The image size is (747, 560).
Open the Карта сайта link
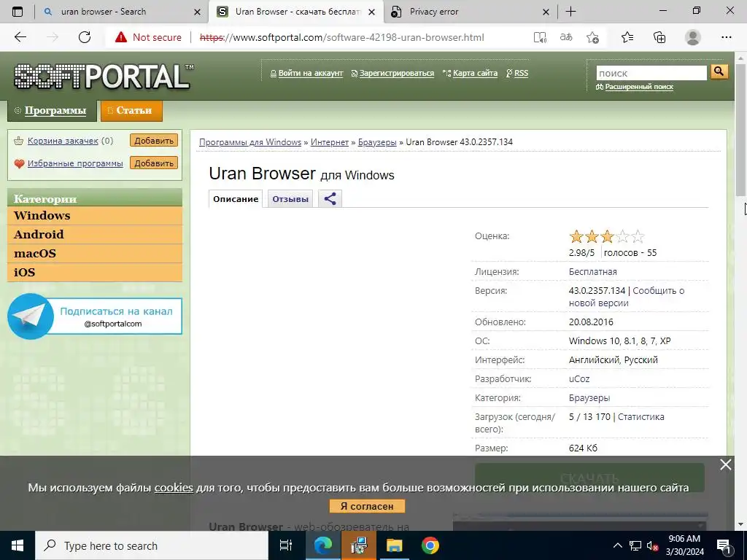tap(475, 74)
